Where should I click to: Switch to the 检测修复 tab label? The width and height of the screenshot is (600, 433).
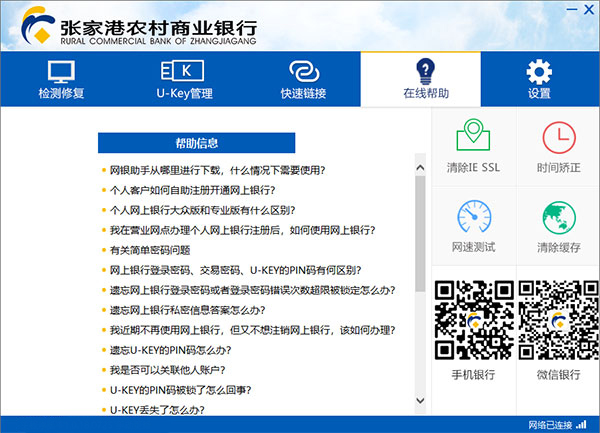[61, 93]
